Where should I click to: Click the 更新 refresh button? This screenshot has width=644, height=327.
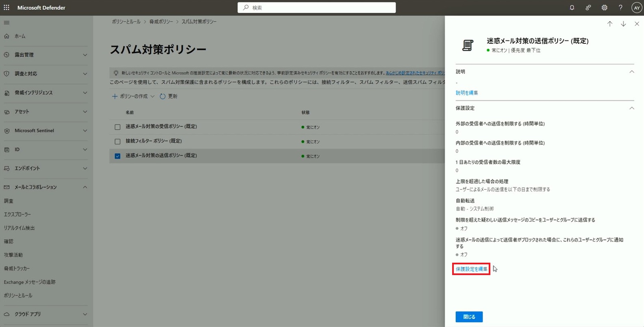[x=169, y=96]
